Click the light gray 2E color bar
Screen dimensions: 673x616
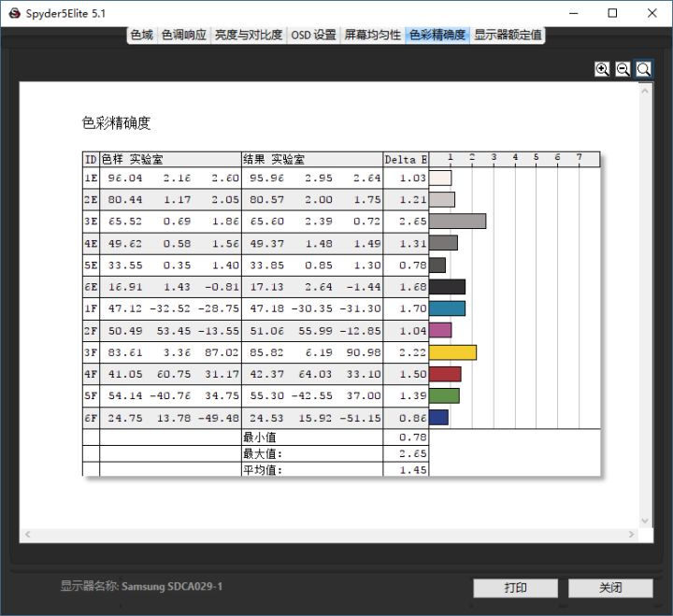(442, 200)
